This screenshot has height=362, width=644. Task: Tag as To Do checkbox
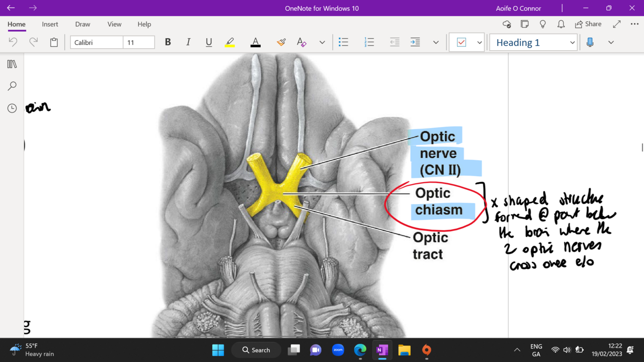(x=461, y=42)
